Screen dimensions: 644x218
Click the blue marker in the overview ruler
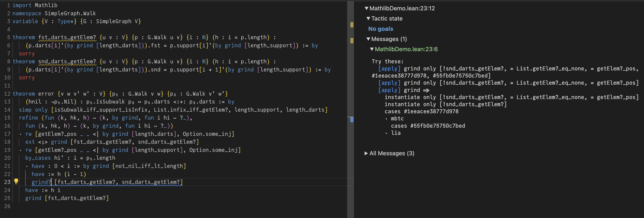coord(352,120)
